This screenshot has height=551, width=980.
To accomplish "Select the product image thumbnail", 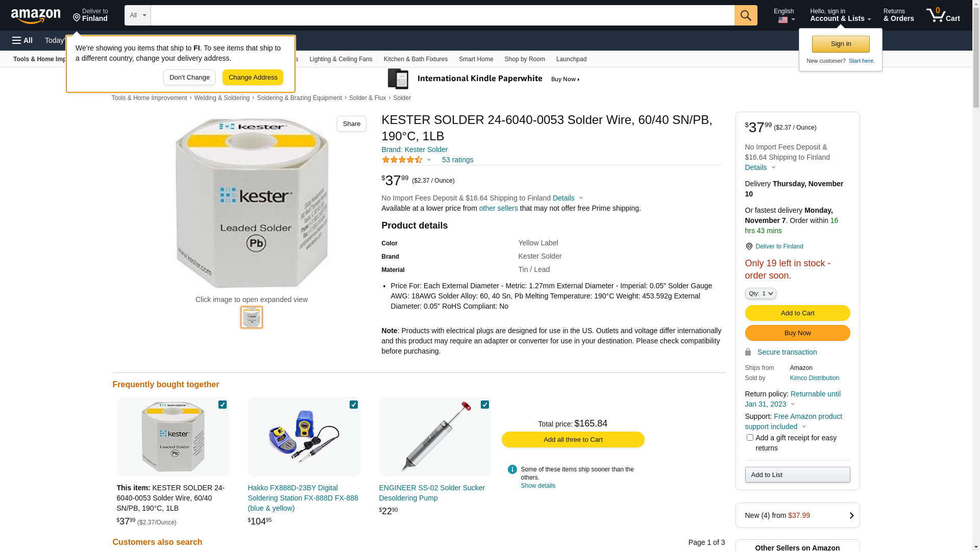I will 252,317.
